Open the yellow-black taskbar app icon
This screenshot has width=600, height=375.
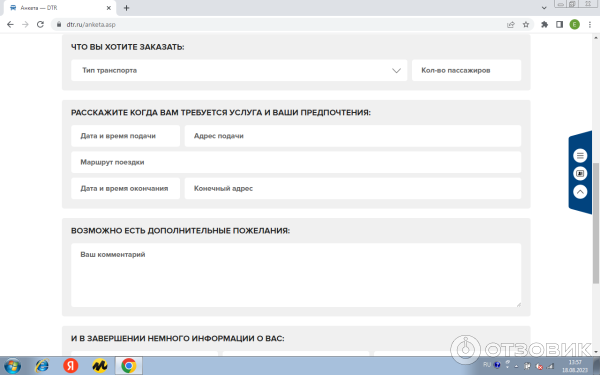point(100,366)
